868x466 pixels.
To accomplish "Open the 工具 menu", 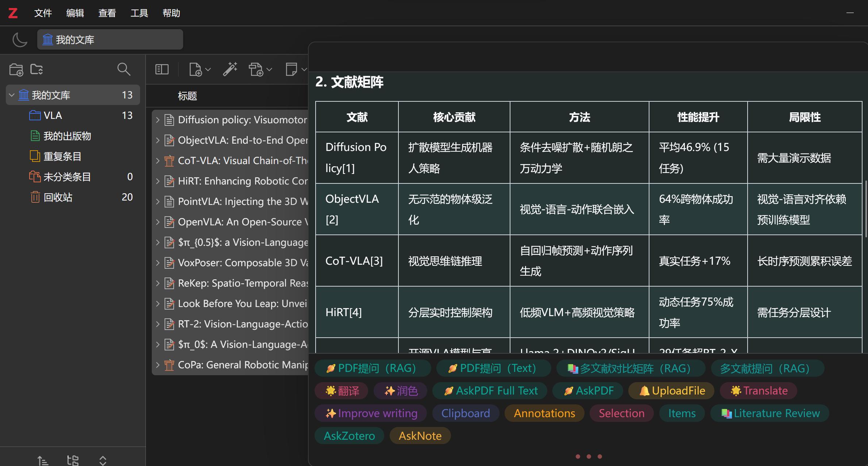I will pyautogui.click(x=139, y=13).
